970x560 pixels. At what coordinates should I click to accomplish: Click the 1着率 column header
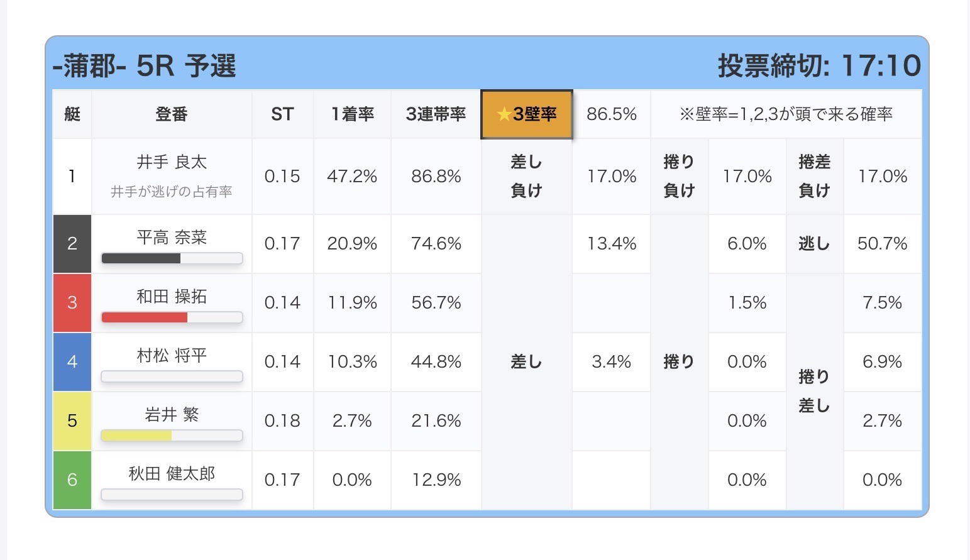tap(352, 114)
